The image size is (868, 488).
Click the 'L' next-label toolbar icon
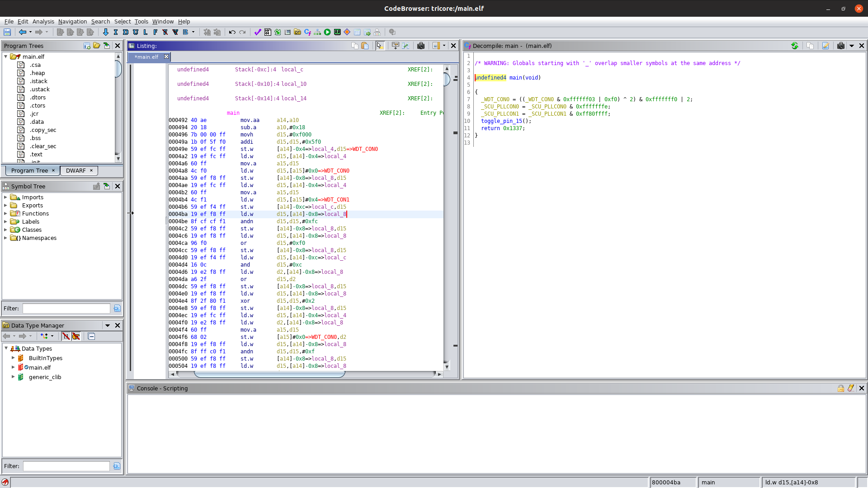[x=146, y=32]
